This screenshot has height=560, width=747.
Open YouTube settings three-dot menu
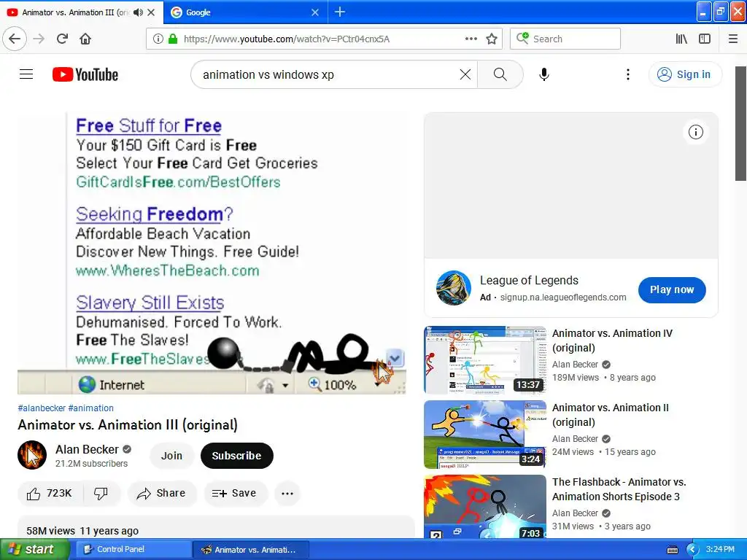click(628, 74)
